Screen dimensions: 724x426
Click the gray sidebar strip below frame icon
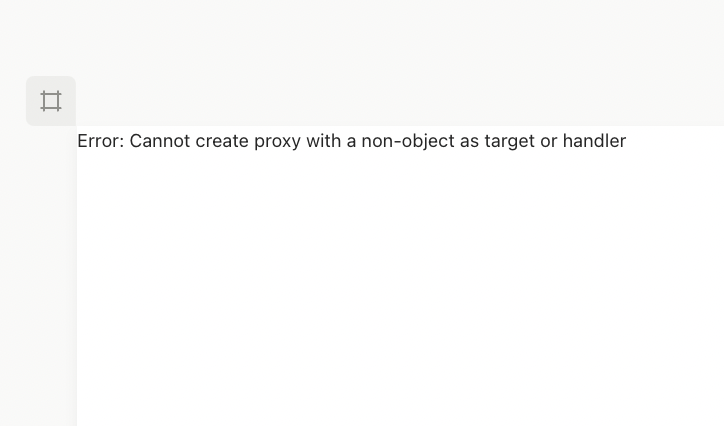click(38, 280)
